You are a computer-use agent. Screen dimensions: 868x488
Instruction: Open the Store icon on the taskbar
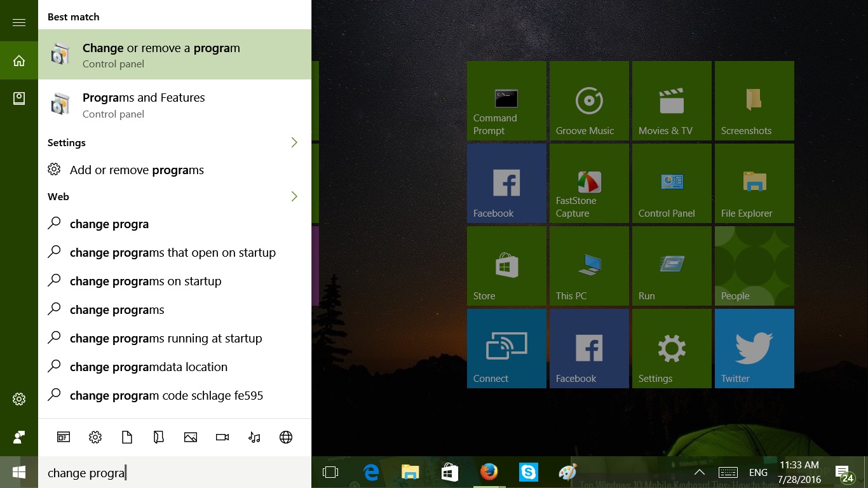[x=450, y=472]
